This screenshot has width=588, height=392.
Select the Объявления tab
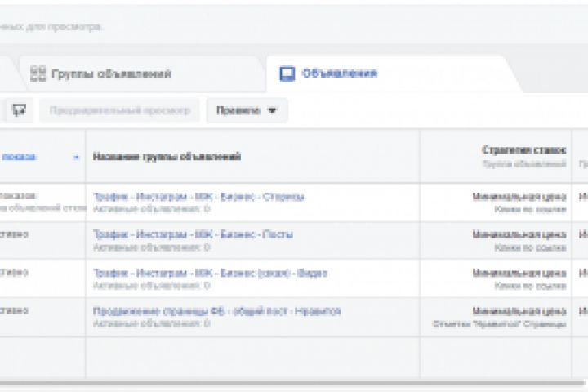(x=339, y=74)
